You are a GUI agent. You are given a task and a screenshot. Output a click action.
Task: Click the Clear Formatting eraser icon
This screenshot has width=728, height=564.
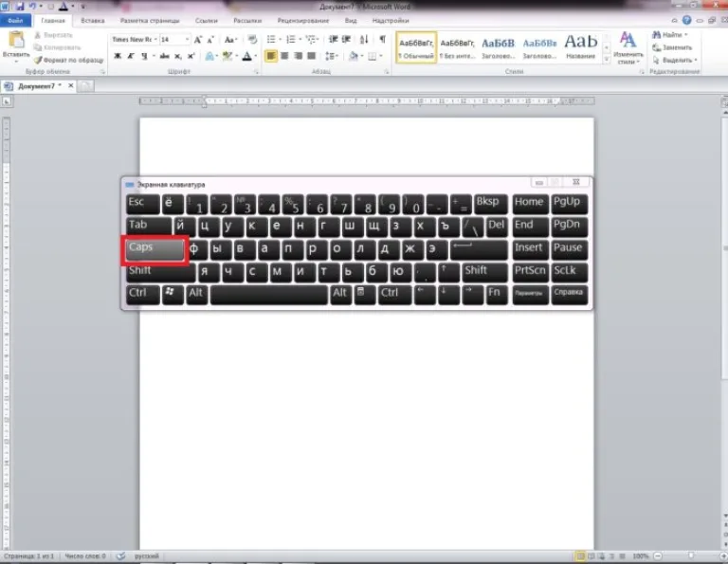point(252,40)
